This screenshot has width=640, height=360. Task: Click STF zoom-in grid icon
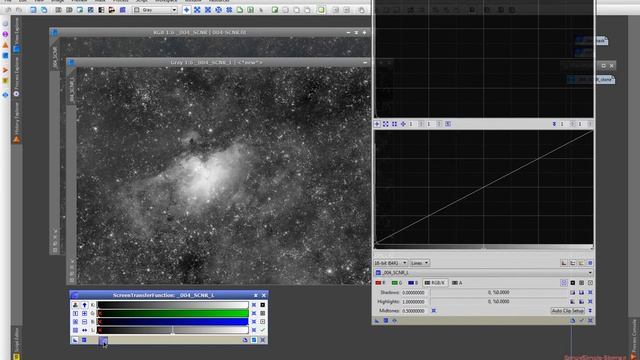tap(84, 313)
